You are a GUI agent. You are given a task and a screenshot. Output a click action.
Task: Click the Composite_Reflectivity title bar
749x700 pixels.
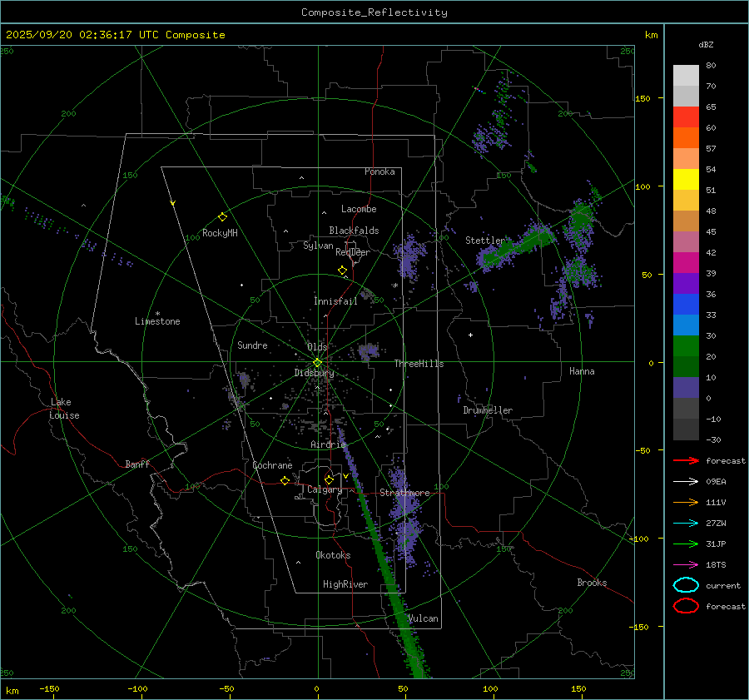click(374, 12)
